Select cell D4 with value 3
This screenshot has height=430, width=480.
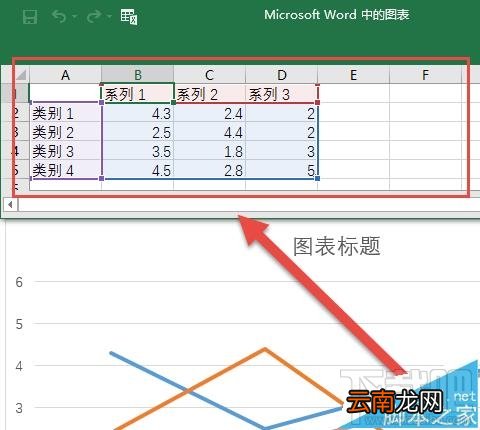coord(282,151)
